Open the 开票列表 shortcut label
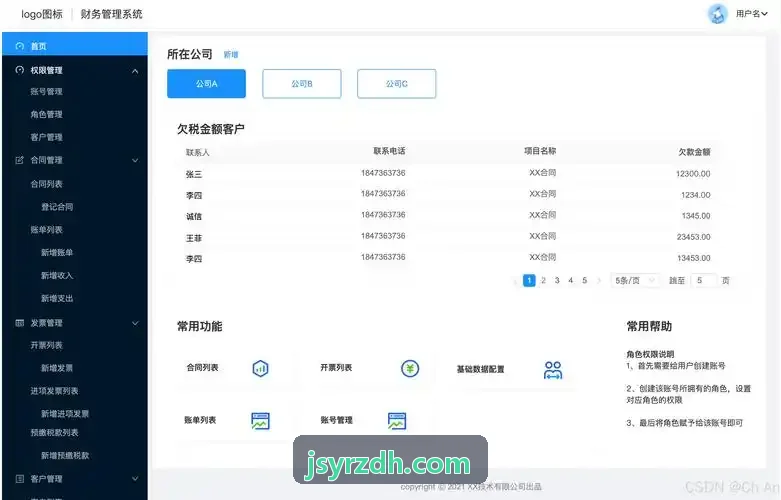Image resolution: width=781 pixels, height=500 pixels. point(336,368)
